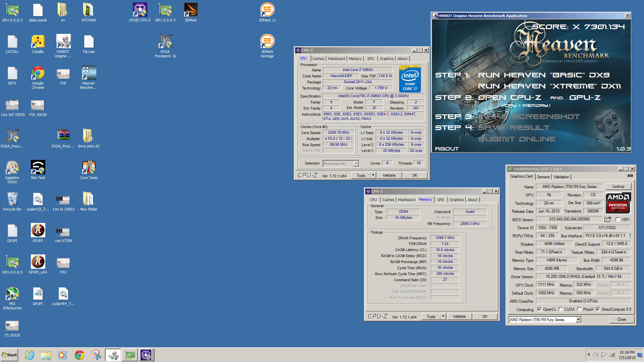
Task: Click the Tools button in upper CPU-Z window
Action: [361, 175]
